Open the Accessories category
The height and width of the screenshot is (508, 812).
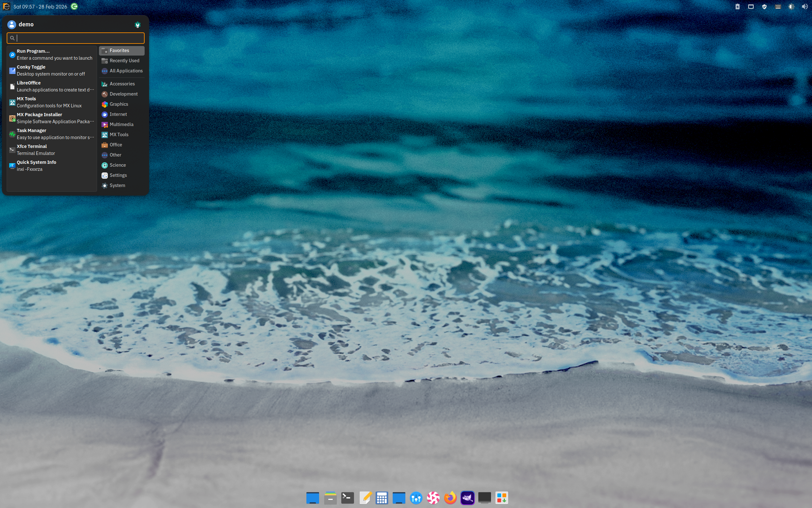click(x=122, y=84)
